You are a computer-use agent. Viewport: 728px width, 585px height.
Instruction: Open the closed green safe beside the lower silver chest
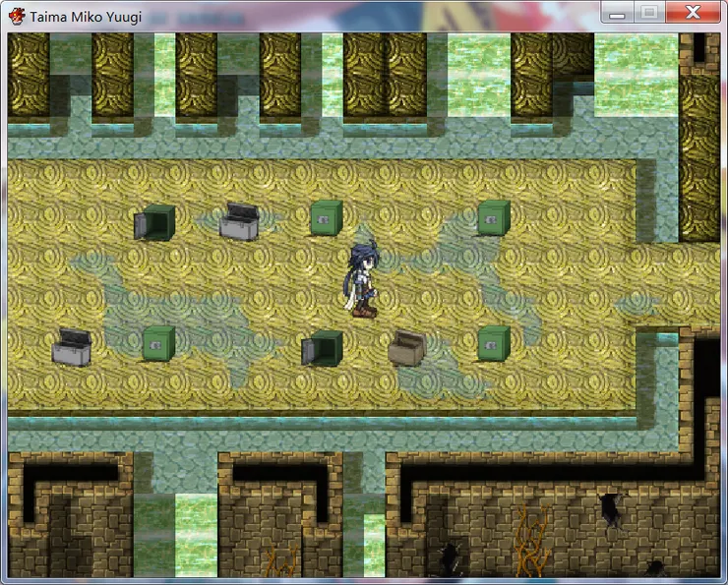(158, 343)
